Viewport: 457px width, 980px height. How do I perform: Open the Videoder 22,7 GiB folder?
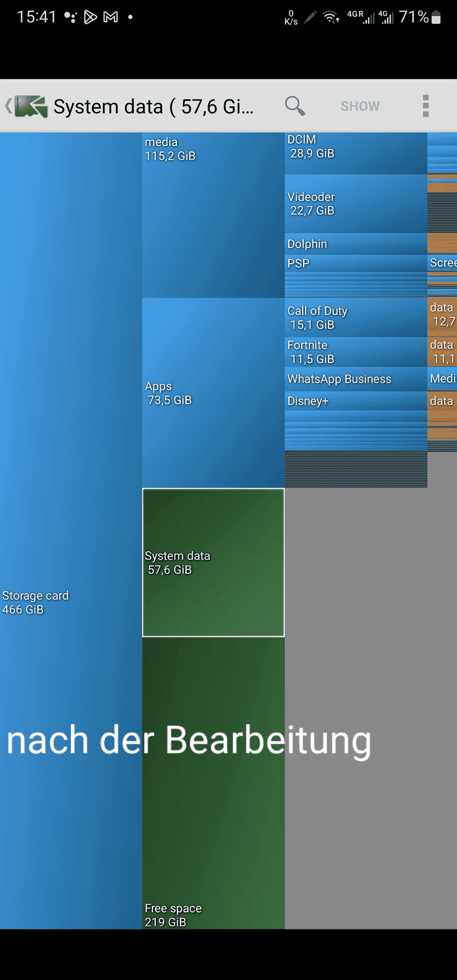356,204
